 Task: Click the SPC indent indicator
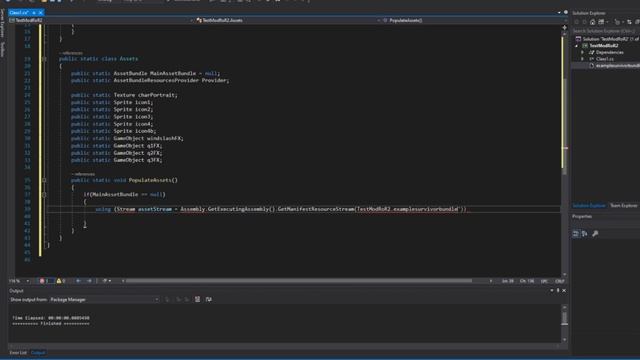544,281
